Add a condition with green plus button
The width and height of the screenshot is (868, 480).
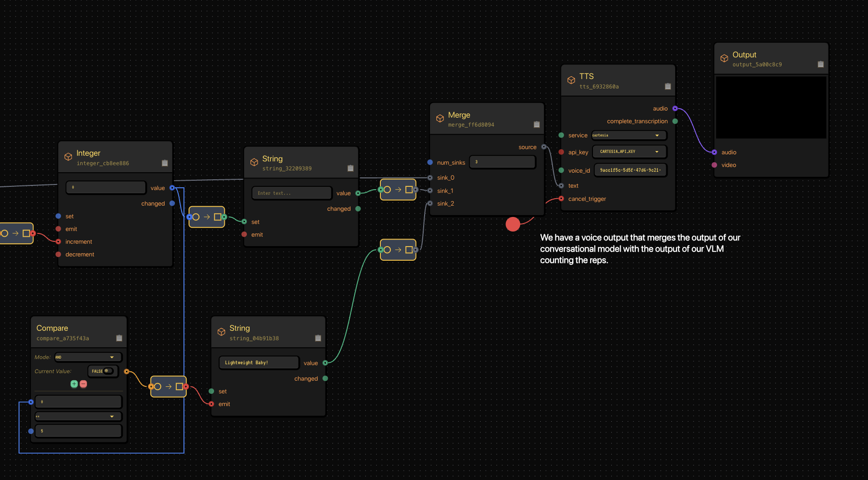[x=74, y=384]
